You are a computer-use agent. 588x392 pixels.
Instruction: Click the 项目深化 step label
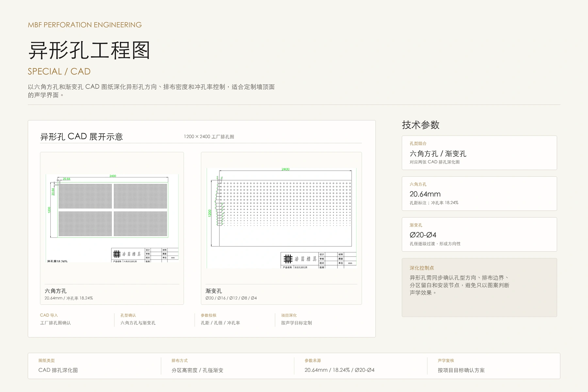point(289,315)
